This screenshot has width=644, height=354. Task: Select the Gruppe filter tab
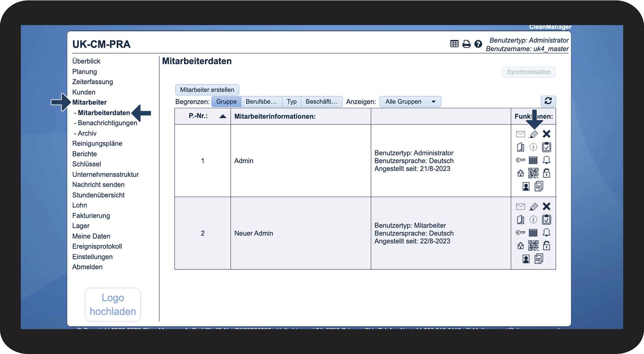(x=226, y=102)
